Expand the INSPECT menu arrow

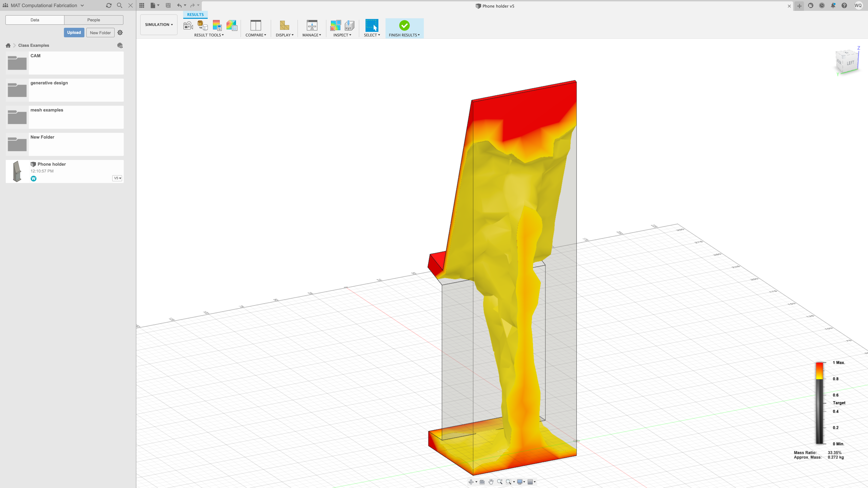point(350,35)
